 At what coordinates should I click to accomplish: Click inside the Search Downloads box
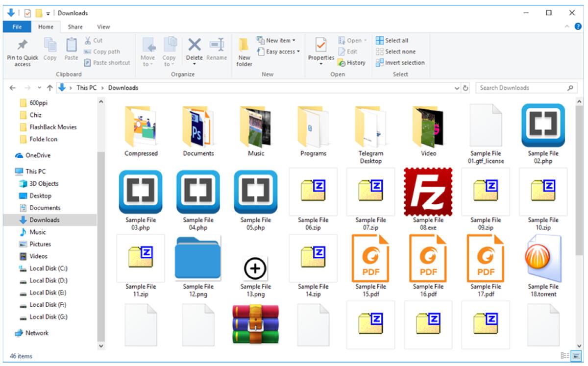tap(519, 88)
